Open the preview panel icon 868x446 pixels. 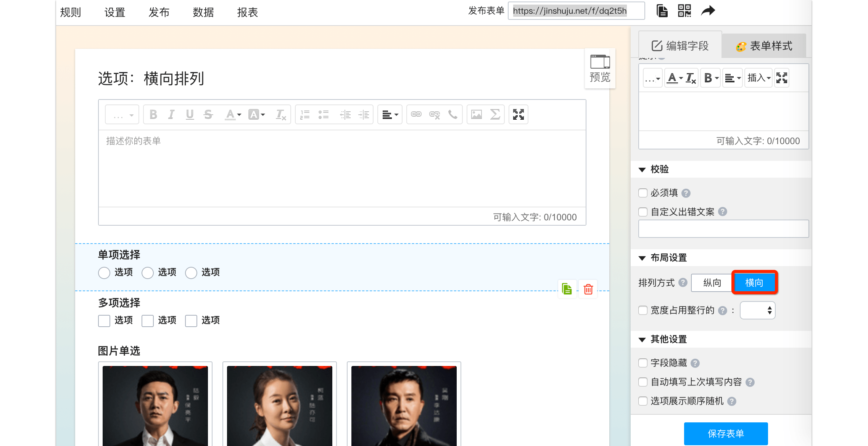(600, 69)
